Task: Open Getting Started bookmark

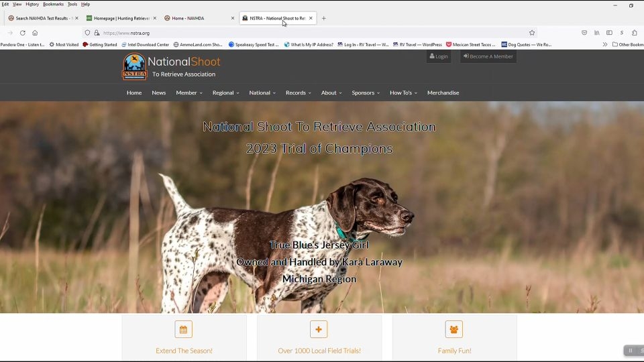Action: [100, 44]
